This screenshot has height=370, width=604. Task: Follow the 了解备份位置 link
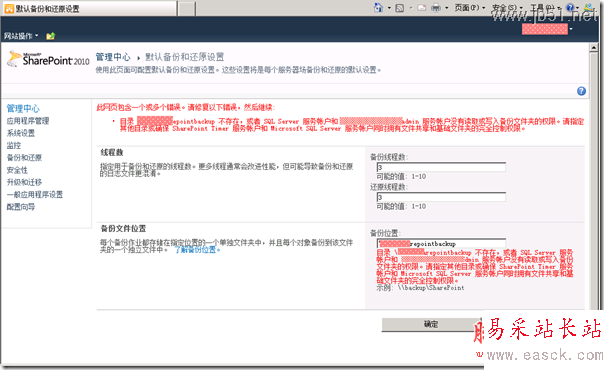pyautogui.click(x=197, y=250)
